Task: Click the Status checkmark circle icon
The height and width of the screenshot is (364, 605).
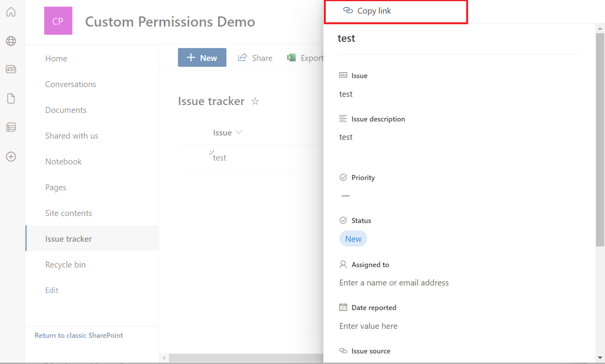Action: point(343,220)
